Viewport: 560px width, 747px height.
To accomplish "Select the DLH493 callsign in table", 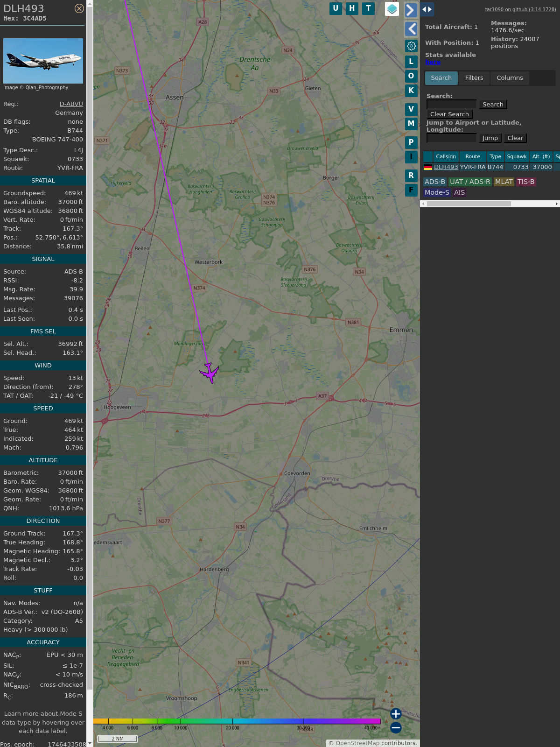I will click(446, 167).
